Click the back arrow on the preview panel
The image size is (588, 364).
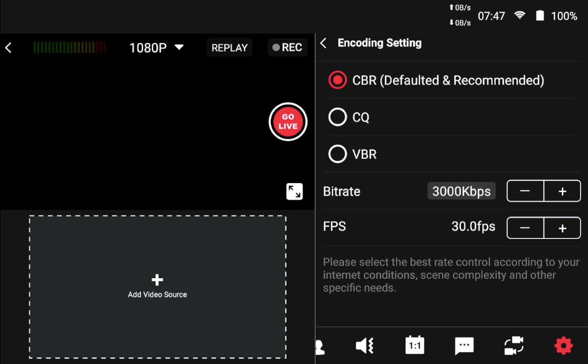pyautogui.click(x=8, y=47)
